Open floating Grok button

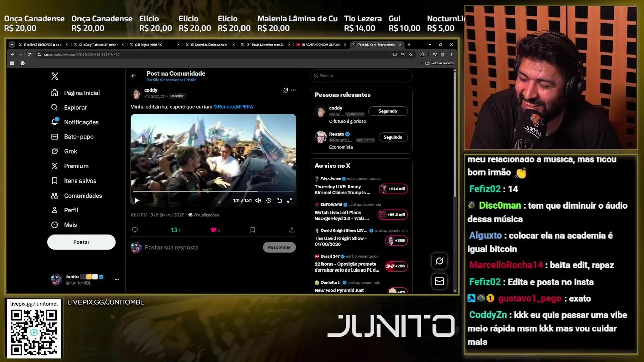tap(439, 261)
